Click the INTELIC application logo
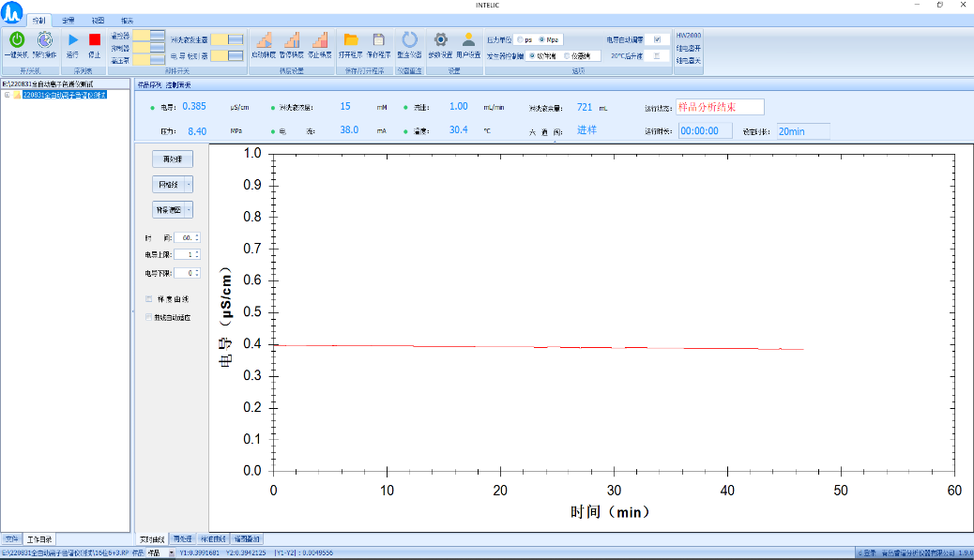The image size is (974, 560). pyautogui.click(x=12, y=12)
